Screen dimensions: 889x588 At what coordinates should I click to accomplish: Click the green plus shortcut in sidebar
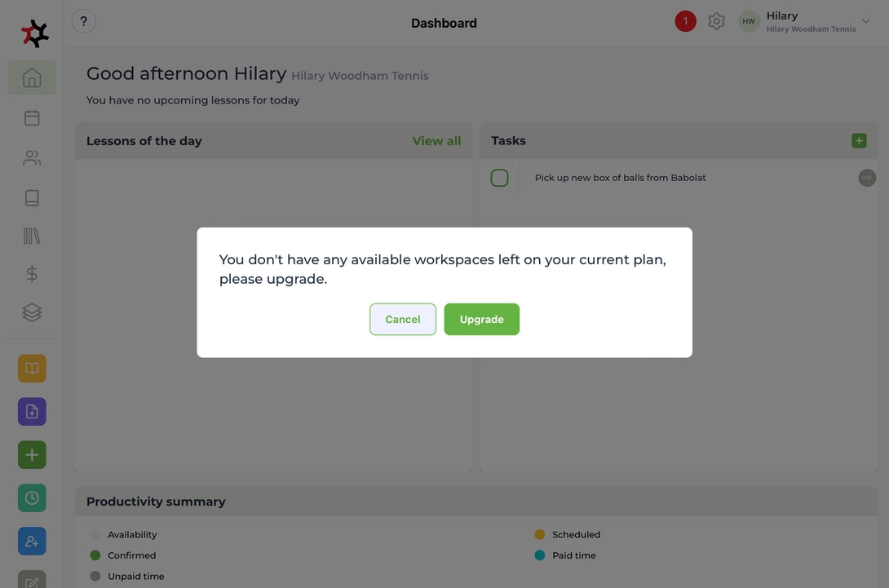click(32, 454)
